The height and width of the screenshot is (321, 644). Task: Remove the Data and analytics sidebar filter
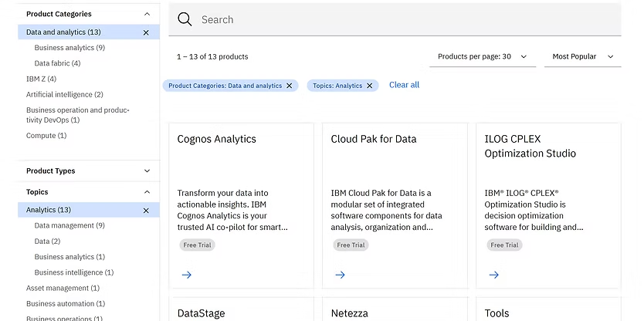click(146, 32)
